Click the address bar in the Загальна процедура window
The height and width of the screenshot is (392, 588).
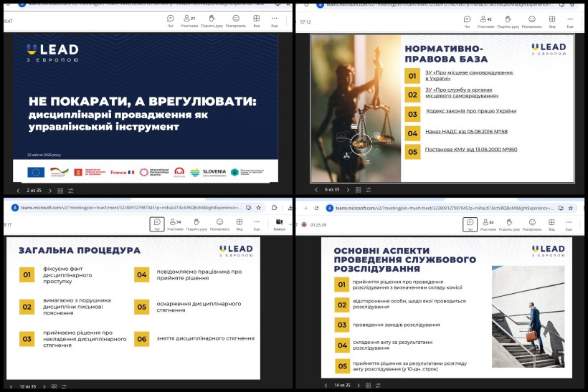point(131,208)
